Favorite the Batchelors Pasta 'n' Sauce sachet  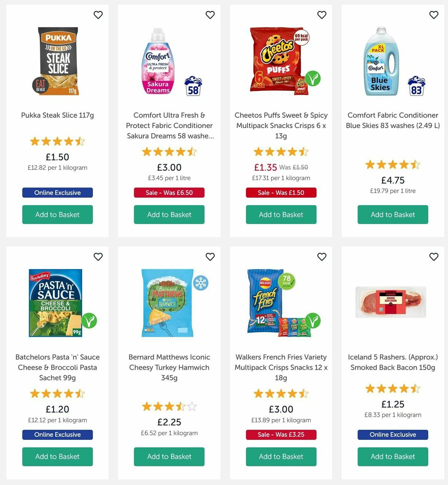(98, 257)
